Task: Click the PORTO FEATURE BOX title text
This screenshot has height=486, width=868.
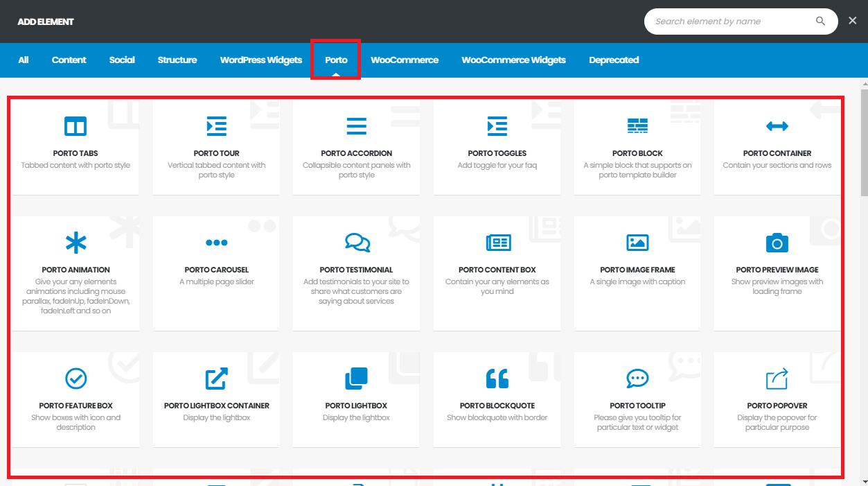Action: pyautogui.click(x=76, y=406)
